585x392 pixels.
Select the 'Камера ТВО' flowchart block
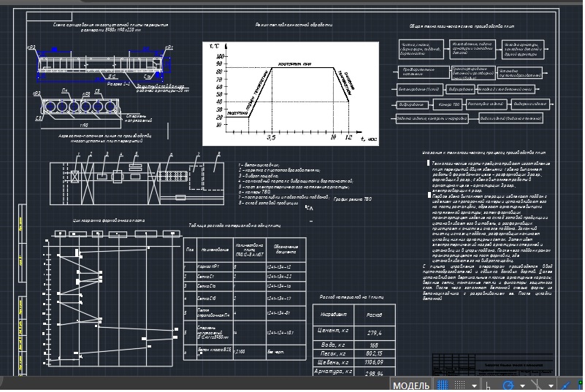[448, 105]
